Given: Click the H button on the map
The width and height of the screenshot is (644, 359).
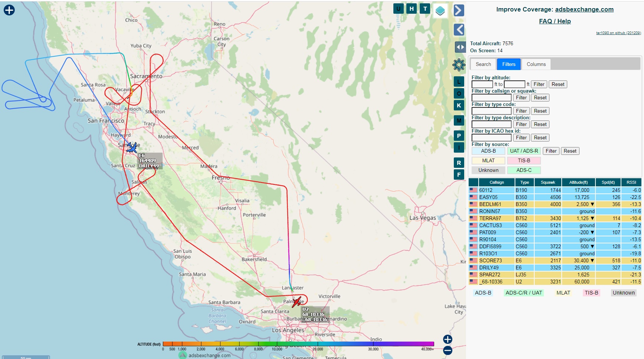Looking at the screenshot, I should tap(412, 9).
